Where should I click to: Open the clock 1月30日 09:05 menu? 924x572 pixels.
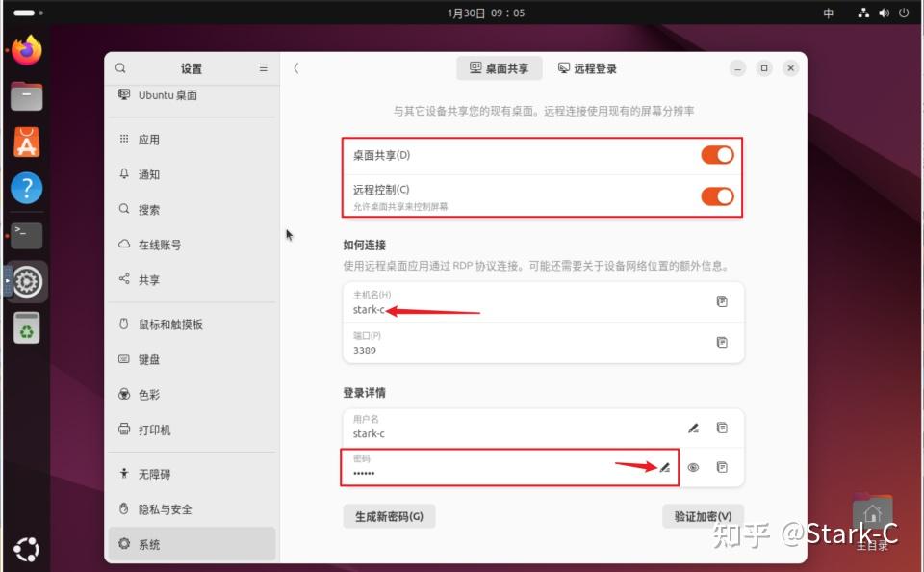[x=486, y=13]
